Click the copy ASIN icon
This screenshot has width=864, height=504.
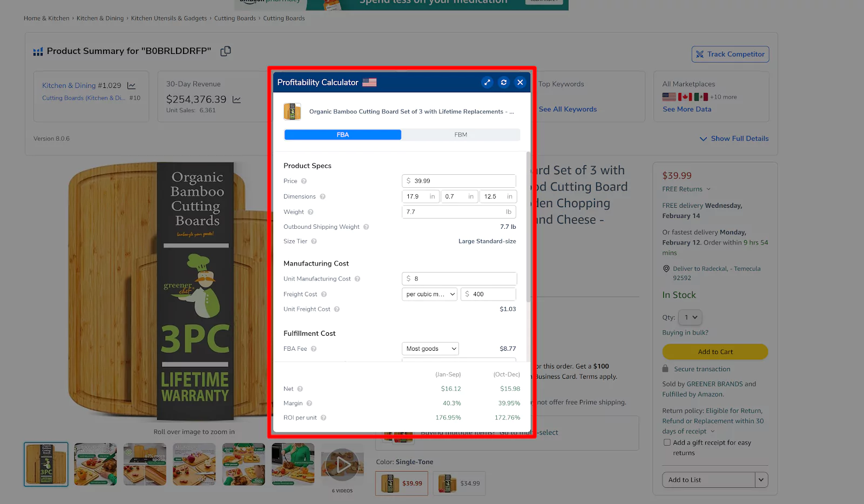pyautogui.click(x=226, y=51)
